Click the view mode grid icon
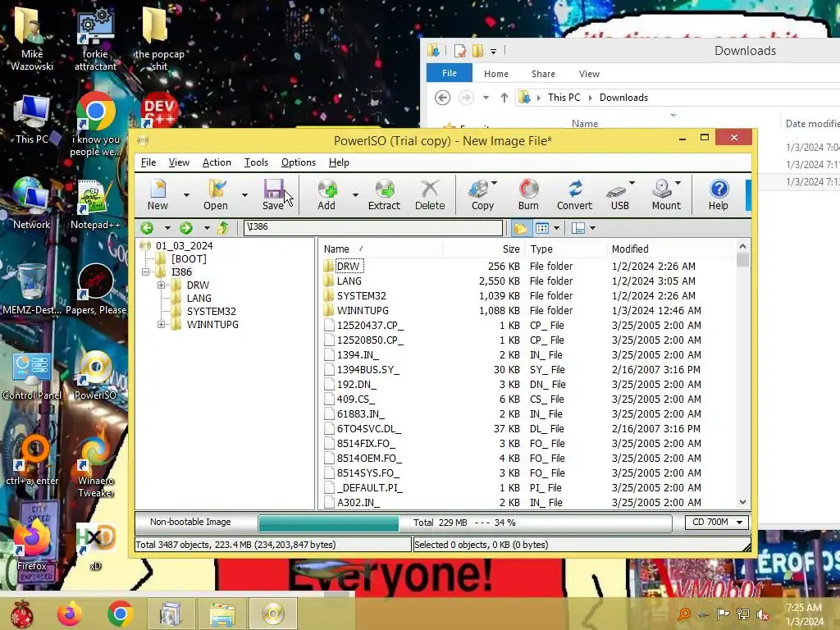This screenshot has width=840, height=630. click(x=542, y=229)
